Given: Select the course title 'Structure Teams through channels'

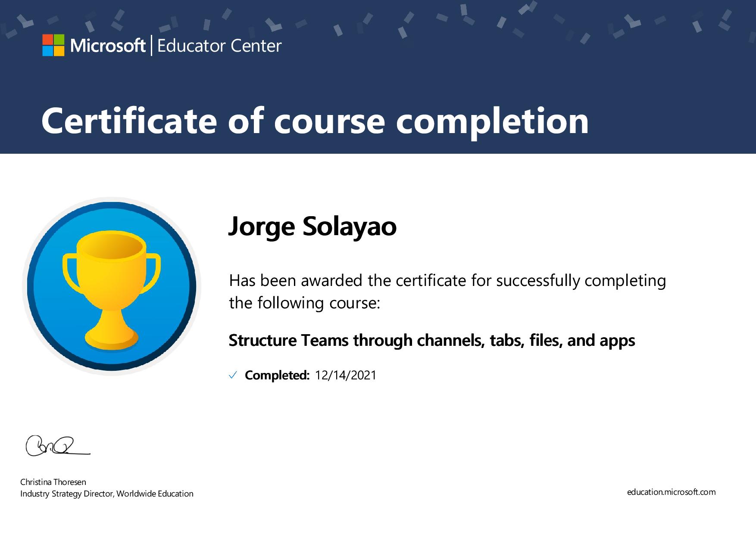Looking at the screenshot, I should click(x=432, y=340).
